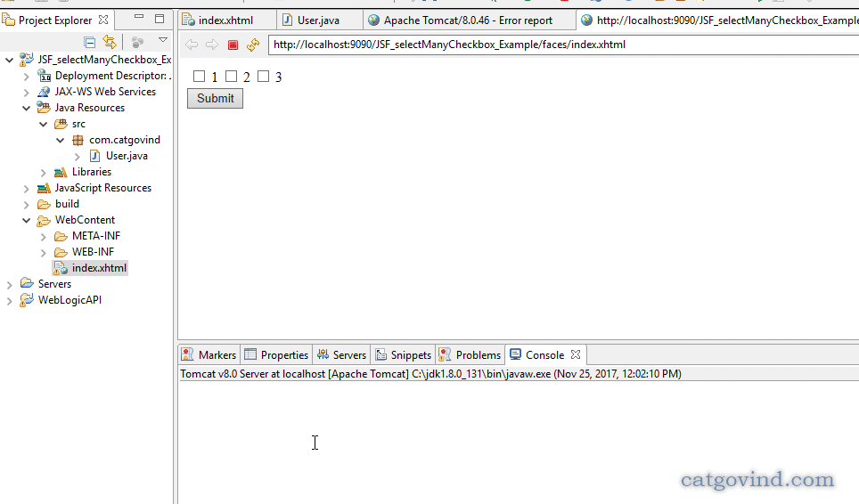Open Apache Tomcat Error report tab

[x=468, y=20]
